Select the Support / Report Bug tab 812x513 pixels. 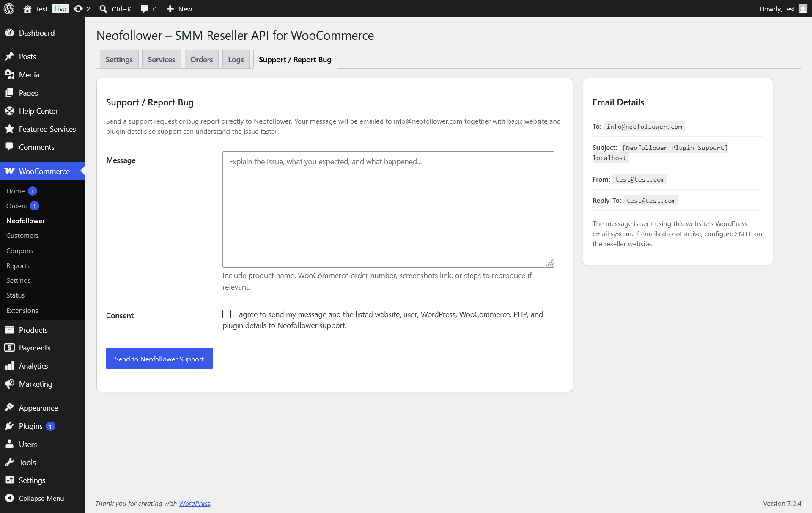click(295, 59)
